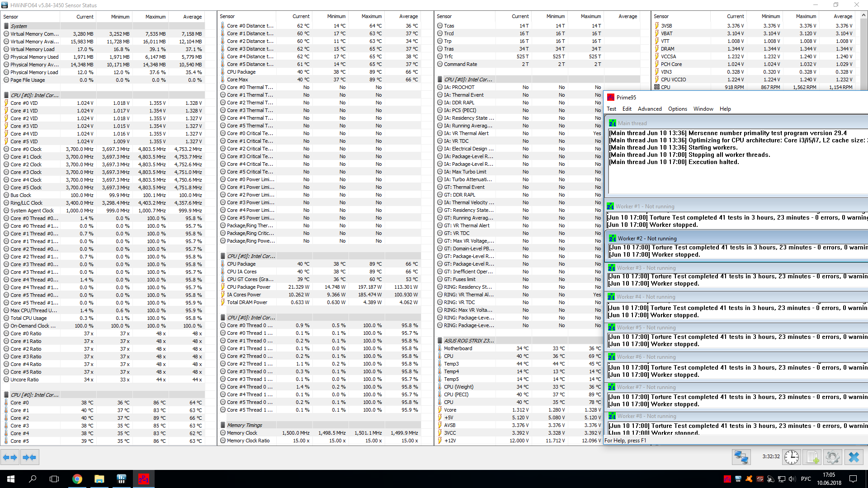Image resolution: width=868 pixels, height=488 pixels.
Task: Click the blue X close sensors button
Action: pos(854,457)
